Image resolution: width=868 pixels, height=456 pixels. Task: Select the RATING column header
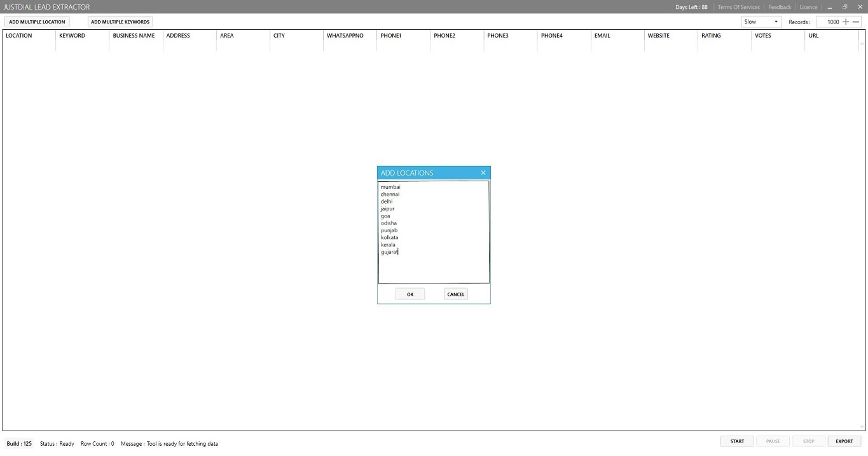711,36
